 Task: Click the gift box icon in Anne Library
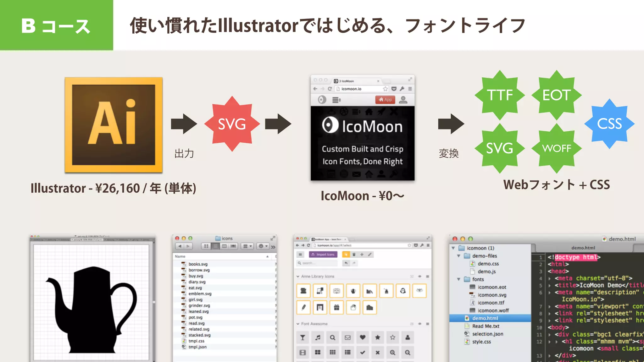click(x=336, y=307)
